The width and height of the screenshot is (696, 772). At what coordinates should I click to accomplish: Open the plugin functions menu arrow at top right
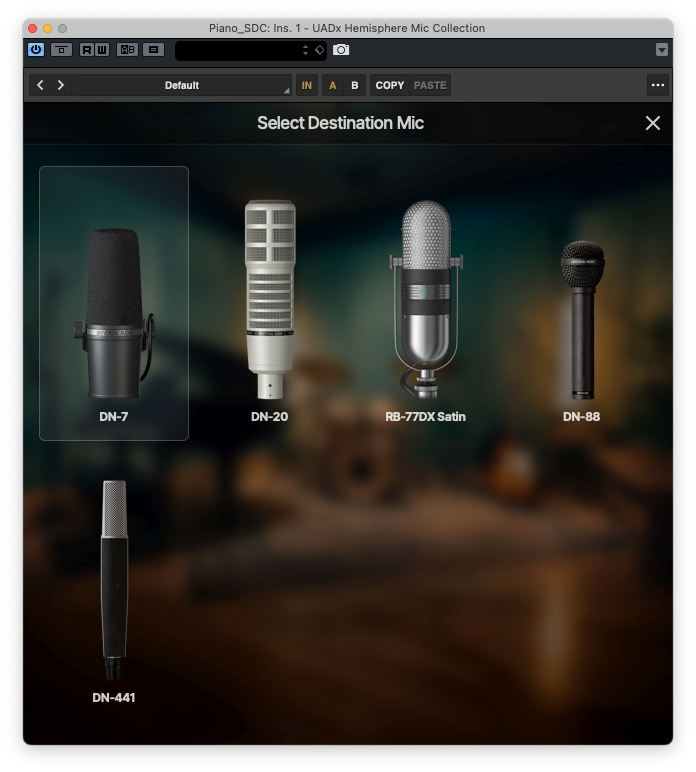[x=662, y=50]
